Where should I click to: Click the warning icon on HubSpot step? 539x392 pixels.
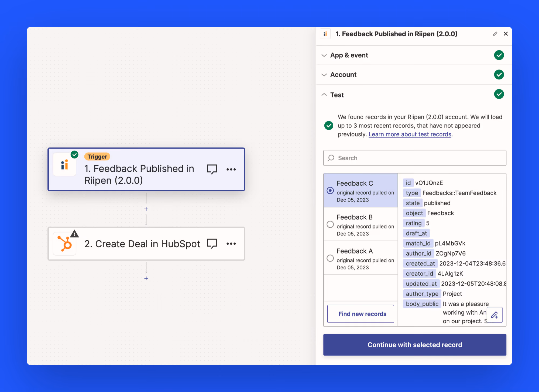(x=74, y=234)
